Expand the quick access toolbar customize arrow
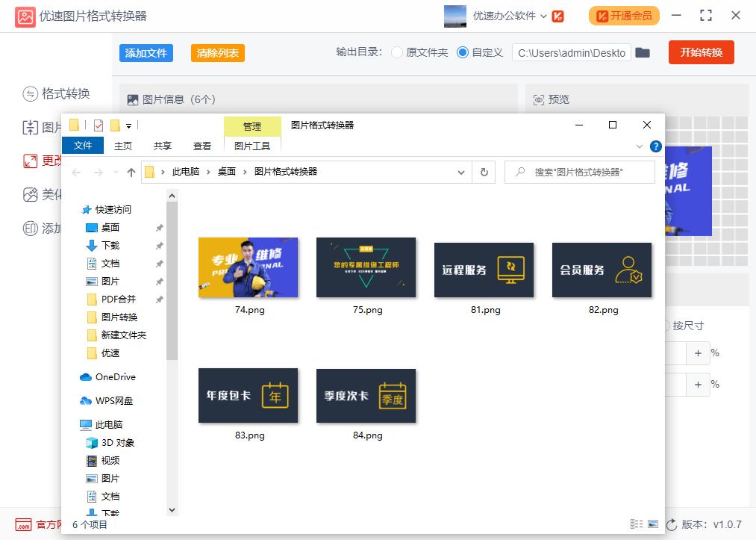The height and width of the screenshot is (540, 756). click(128, 125)
